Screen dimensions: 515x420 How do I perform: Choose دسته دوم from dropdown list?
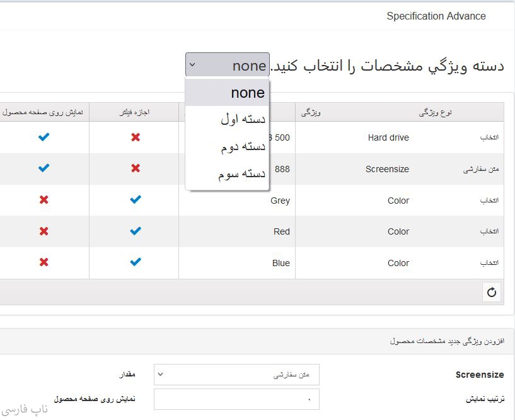(x=228, y=147)
